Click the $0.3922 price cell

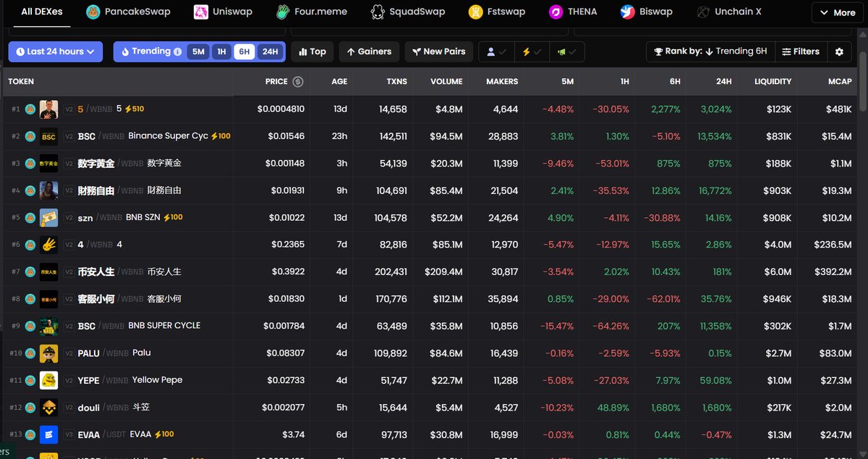tap(288, 271)
